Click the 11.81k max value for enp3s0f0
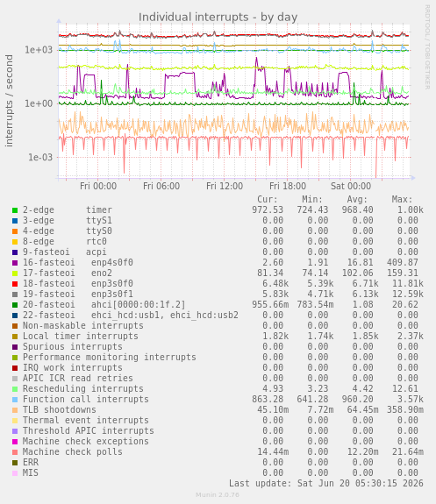 pyautogui.click(x=408, y=284)
